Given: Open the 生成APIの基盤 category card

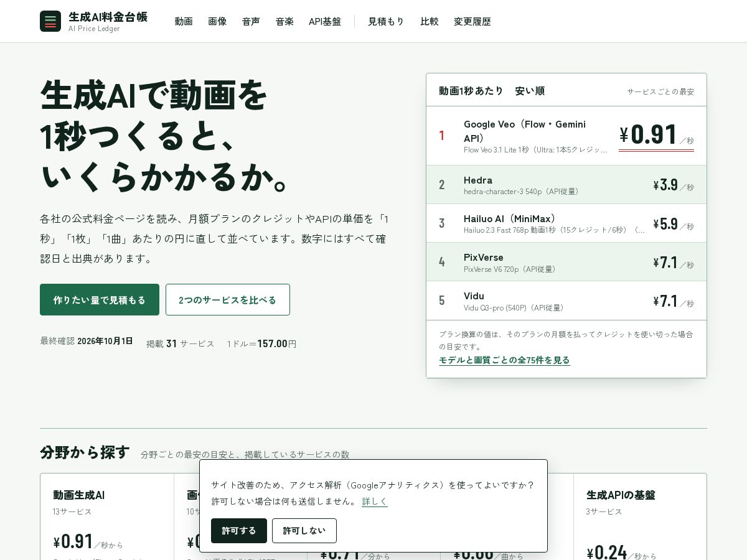Looking at the screenshot, I should pos(640,516).
